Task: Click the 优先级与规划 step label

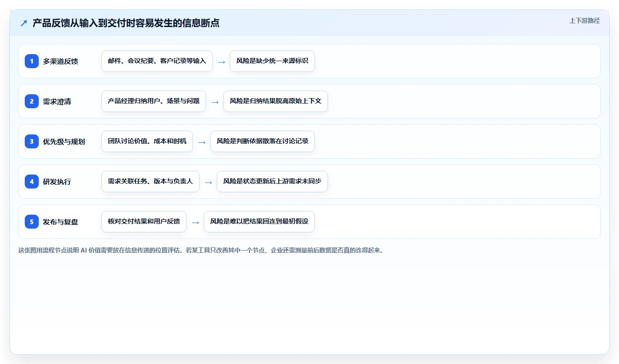Action: [64, 141]
